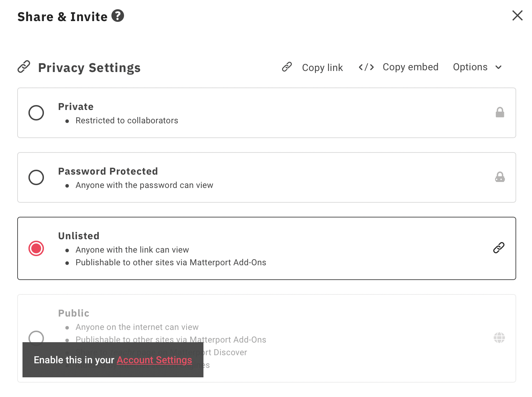Image resolution: width=532 pixels, height=397 pixels.
Task: Click the Password Protected option title
Action: pyautogui.click(x=108, y=171)
